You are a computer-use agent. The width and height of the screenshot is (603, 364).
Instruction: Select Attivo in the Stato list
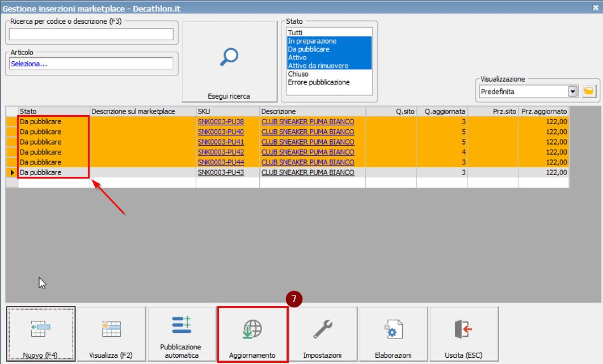(330, 57)
